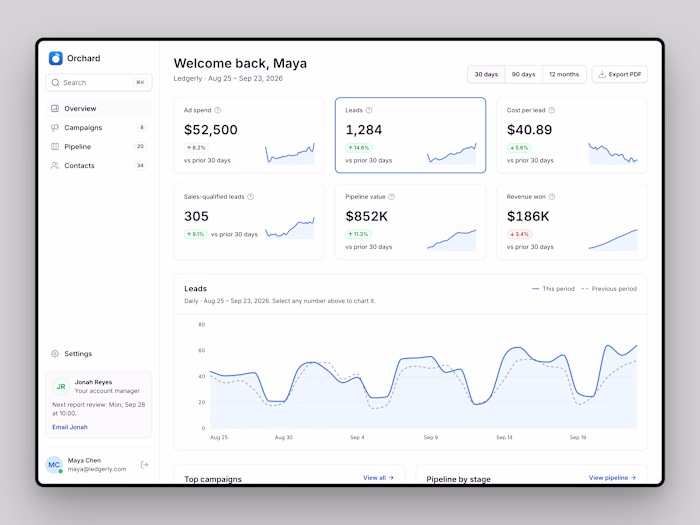Click the 3.4% decrease badge
This screenshot has width=700, height=525.
pos(519,234)
